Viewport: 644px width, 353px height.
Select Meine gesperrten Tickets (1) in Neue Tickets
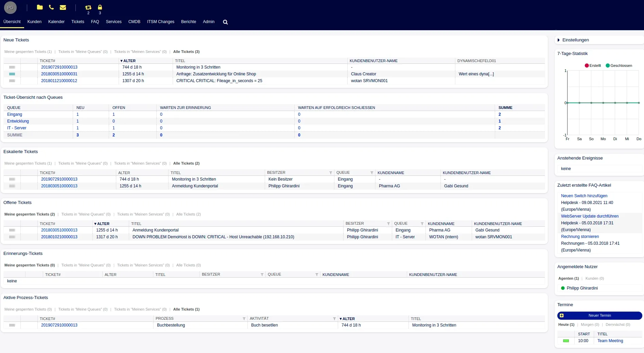pos(28,52)
